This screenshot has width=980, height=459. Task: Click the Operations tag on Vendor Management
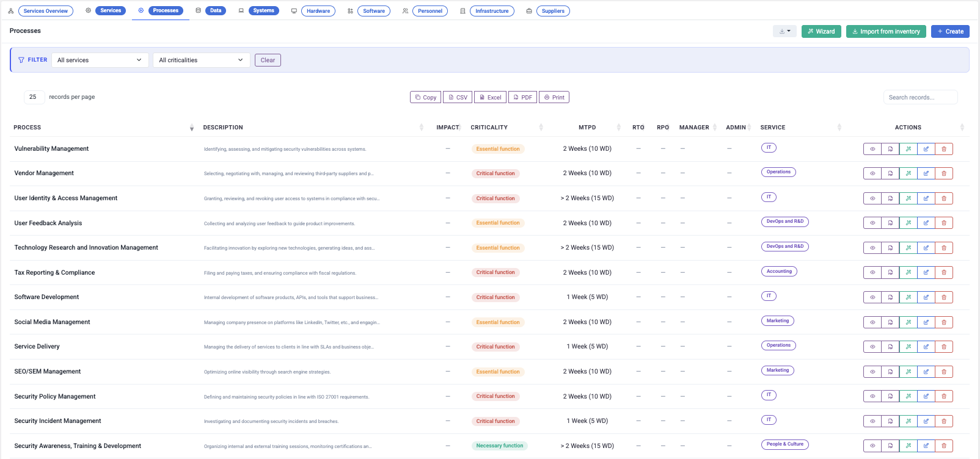(778, 172)
